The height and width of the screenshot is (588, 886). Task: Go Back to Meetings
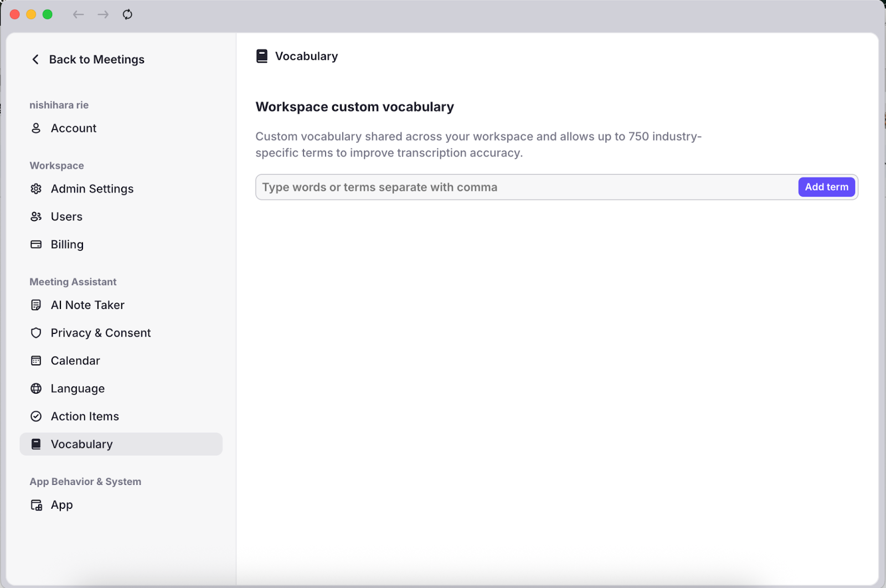point(96,59)
